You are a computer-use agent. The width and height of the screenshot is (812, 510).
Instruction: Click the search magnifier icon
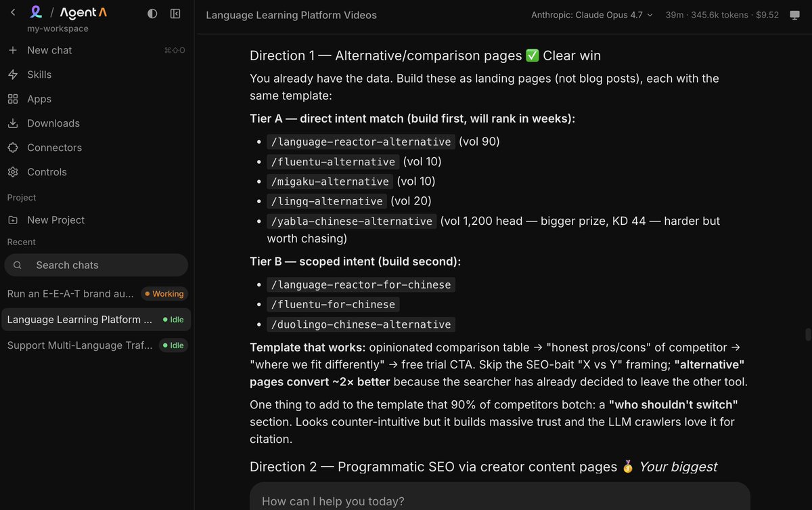pyautogui.click(x=18, y=265)
